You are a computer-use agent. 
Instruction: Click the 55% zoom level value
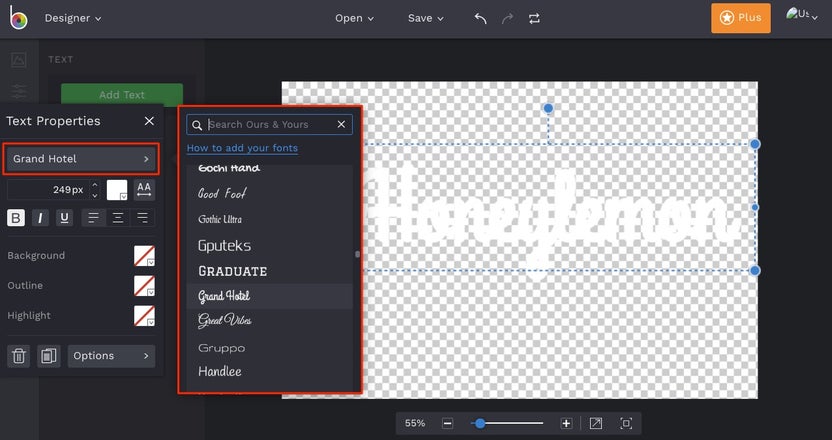415,423
